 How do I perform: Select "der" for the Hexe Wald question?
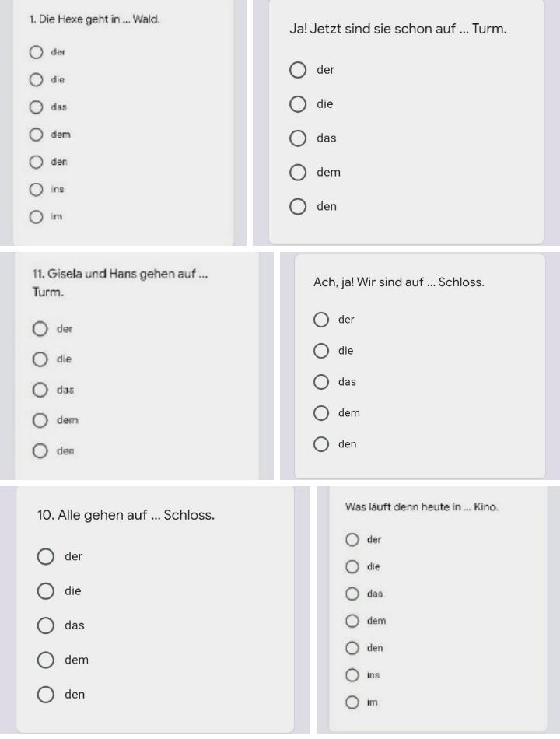point(36,53)
